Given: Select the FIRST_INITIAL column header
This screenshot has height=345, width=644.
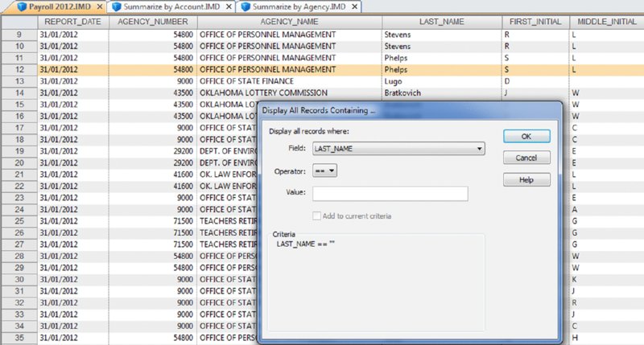Looking at the screenshot, I should pyautogui.click(x=535, y=22).
